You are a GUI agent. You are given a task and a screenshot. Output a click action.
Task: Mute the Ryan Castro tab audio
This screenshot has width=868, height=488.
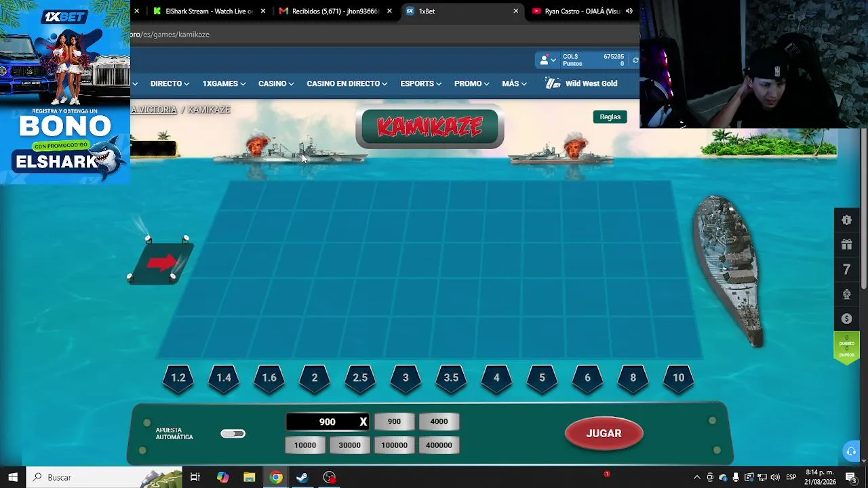click(x=629, y=11)
